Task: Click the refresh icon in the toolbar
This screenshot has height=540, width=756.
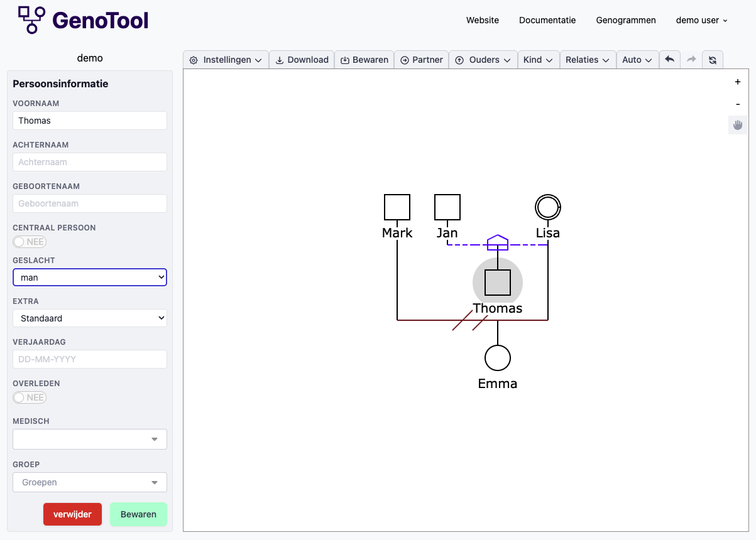Action: tap(713, 60)
